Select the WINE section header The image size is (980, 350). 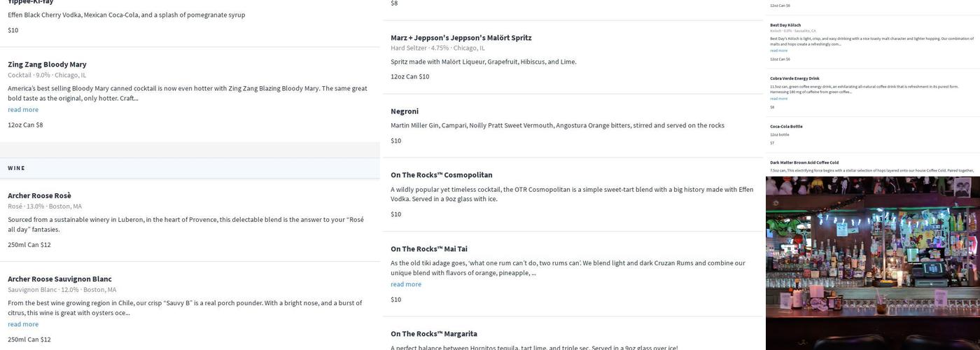coord(17,168)
